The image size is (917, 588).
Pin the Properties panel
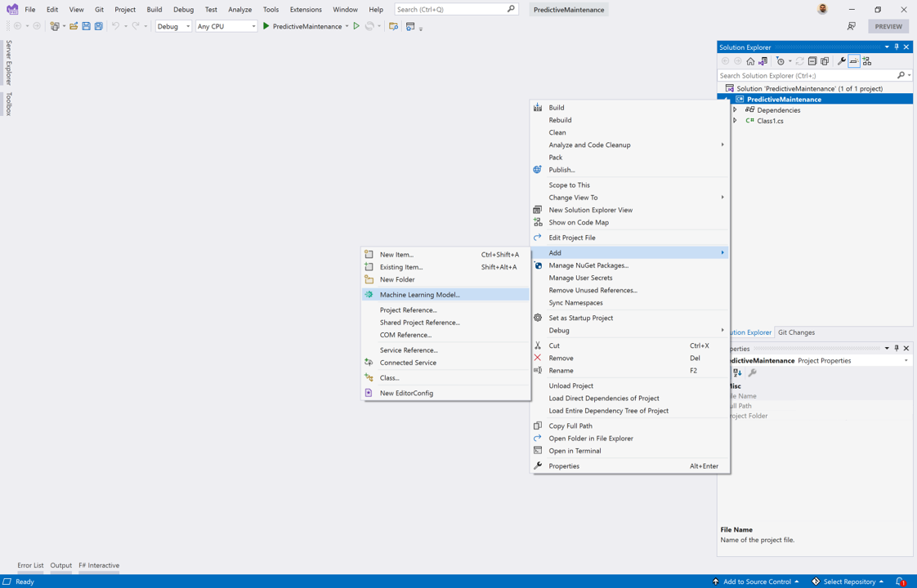897,348
